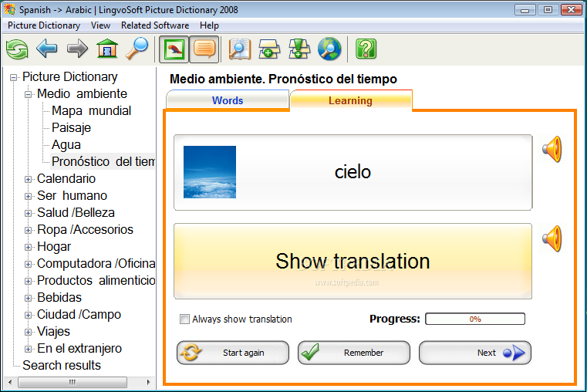Image resolution: width=587 pixels, height=392 pixels.
Task: Click the LingvoSoft app icon in title bar
Action: (x=10, y=9)
